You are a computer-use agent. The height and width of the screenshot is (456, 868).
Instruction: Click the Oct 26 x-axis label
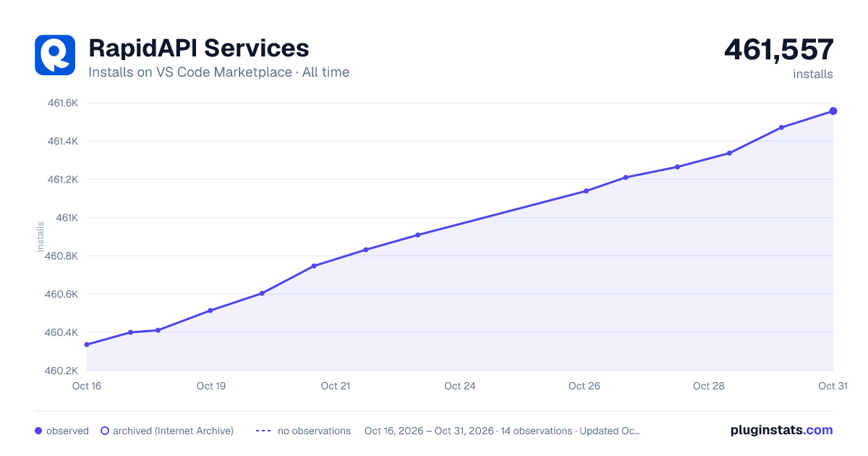tap(584, 386)
